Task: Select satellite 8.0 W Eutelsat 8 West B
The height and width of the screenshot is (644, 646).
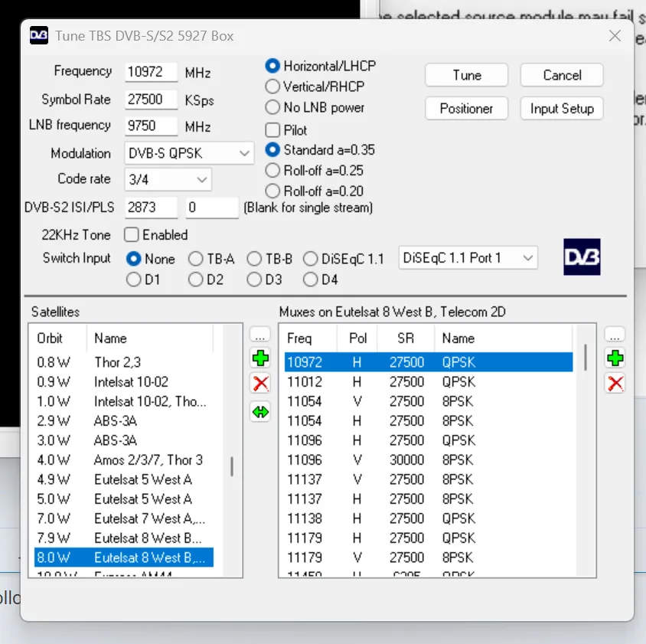Action: coord(124,557)
